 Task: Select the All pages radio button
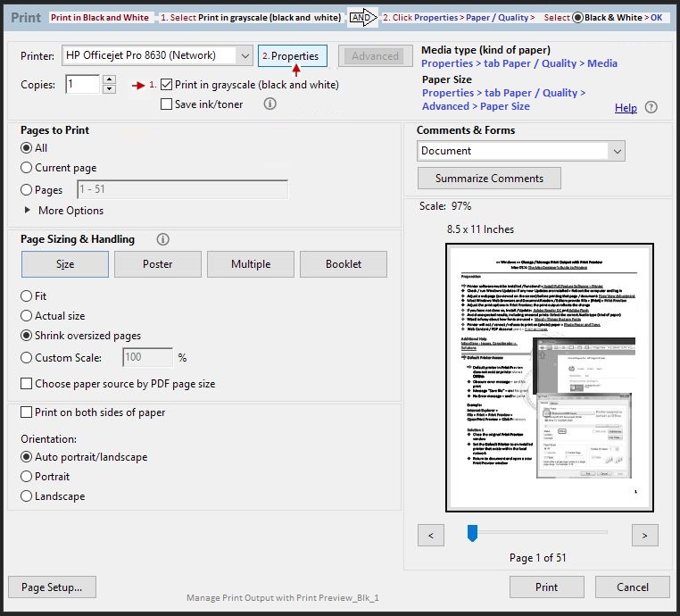tap(27, 148)
